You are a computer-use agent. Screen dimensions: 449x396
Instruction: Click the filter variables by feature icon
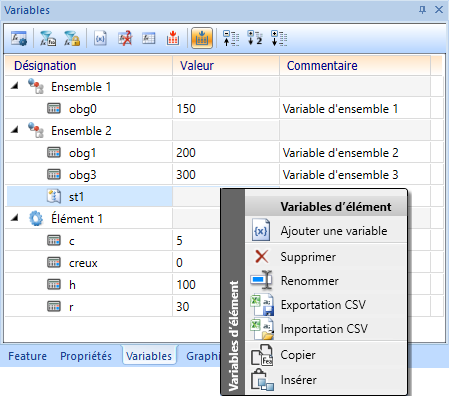tap(48, 38)
